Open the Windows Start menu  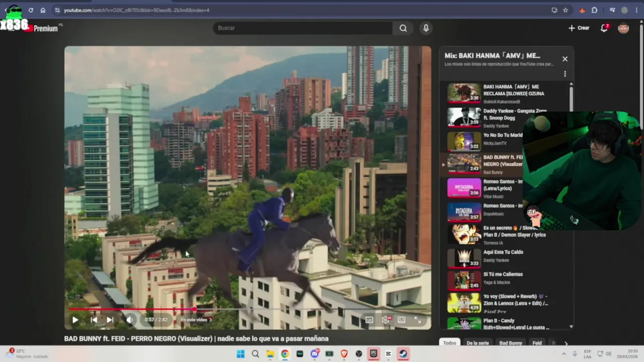pyautogui.click(x=240, y=354)
